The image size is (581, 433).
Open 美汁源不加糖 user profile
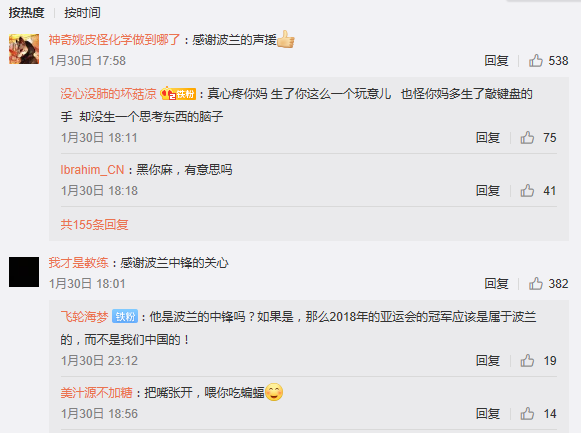97,392
